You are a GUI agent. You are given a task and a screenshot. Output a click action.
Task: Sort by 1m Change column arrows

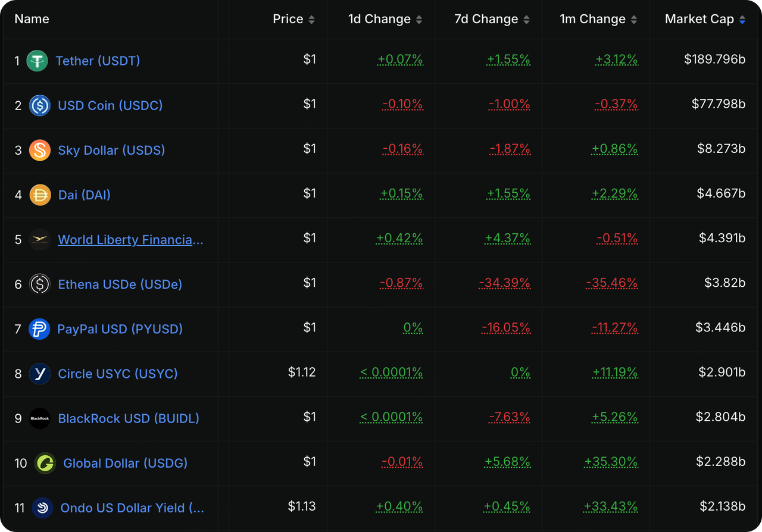point(633,20)
